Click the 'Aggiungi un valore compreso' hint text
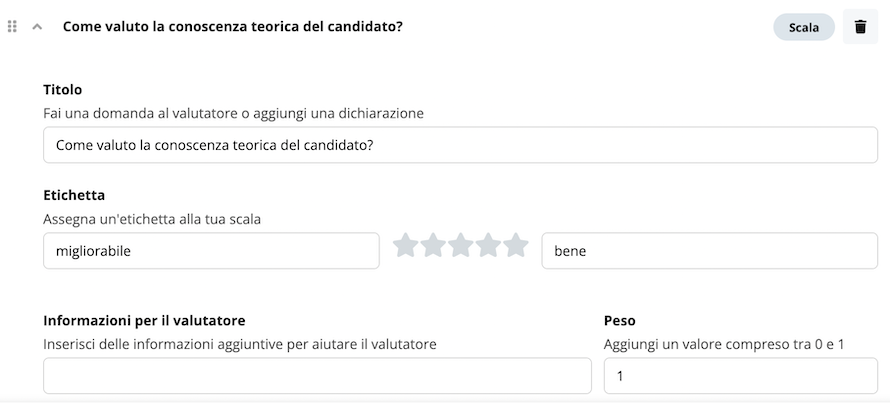 pos(724,345)
